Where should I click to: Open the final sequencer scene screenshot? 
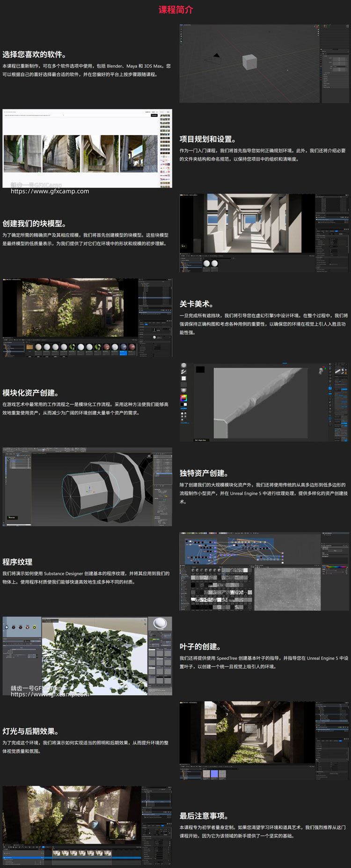87,825
